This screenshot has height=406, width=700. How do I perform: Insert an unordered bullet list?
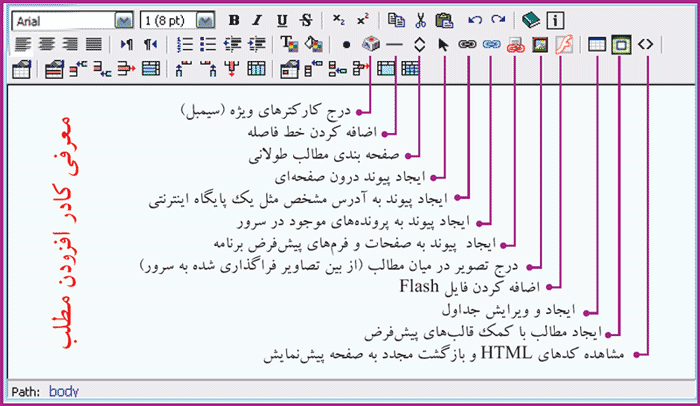207,44
